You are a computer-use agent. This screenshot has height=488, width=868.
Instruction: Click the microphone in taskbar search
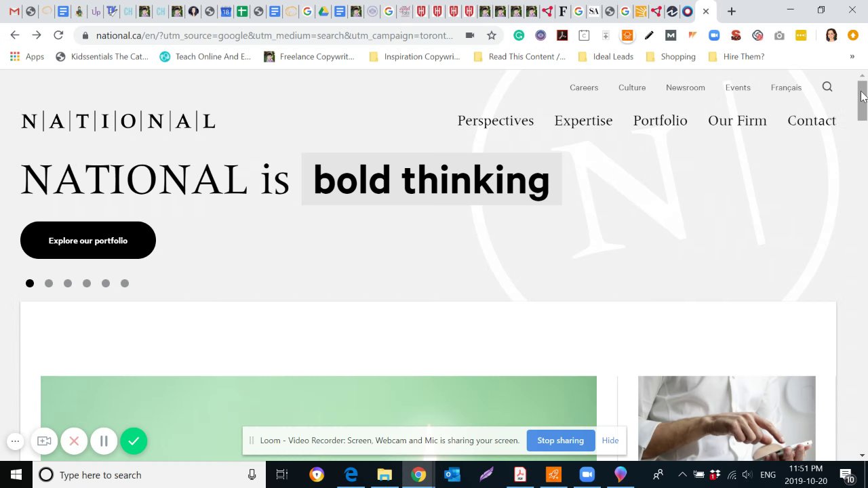tap(252, 474)
